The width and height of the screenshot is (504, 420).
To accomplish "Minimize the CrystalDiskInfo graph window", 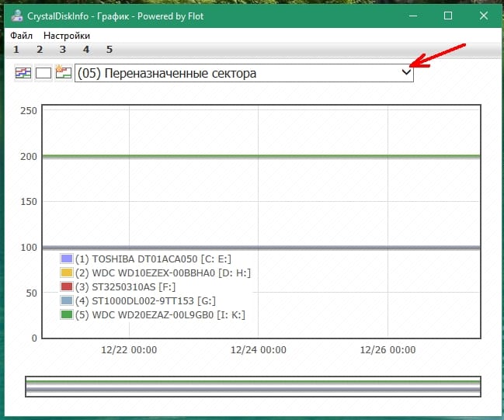I will [413, 16].
